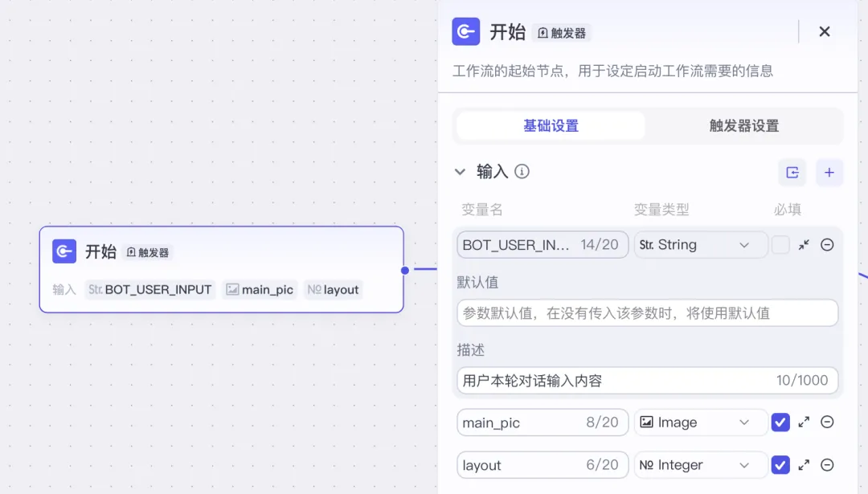Expand the layout details row
Viewport: 868px width, 494px height.
click(x=804, y=464)
